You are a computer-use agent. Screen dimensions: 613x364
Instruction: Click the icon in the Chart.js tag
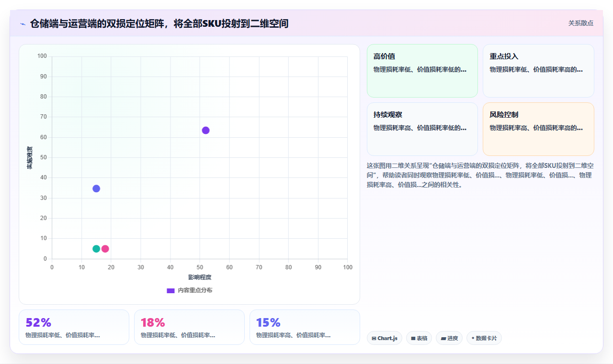pyautogui.click(x=374, y=339)
